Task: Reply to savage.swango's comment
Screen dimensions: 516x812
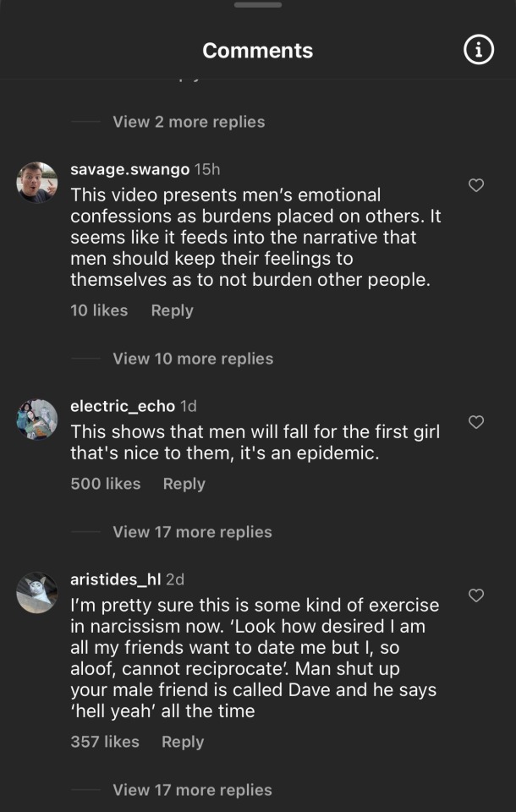Action: tap(172, 310)
